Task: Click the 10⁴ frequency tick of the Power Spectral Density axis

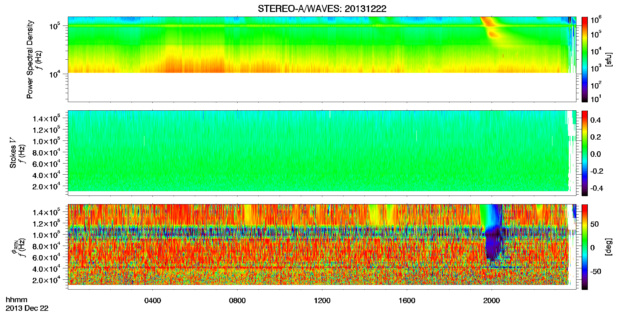Action: coord(54,74)
